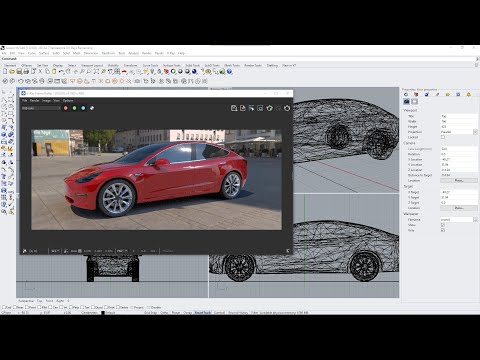
Task: Click the cursor tracking icon in Frame Buffer toolbar
Action: pos(251,108)
